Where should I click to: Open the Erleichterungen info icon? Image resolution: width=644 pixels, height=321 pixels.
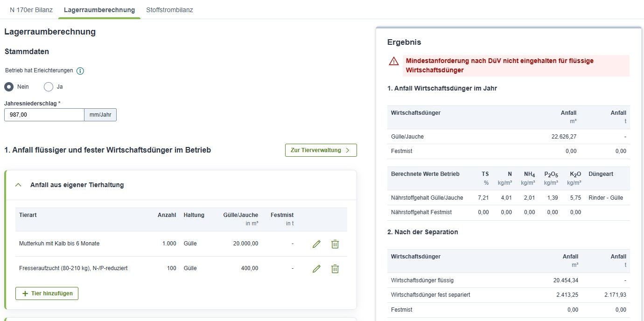pos(80,71)
